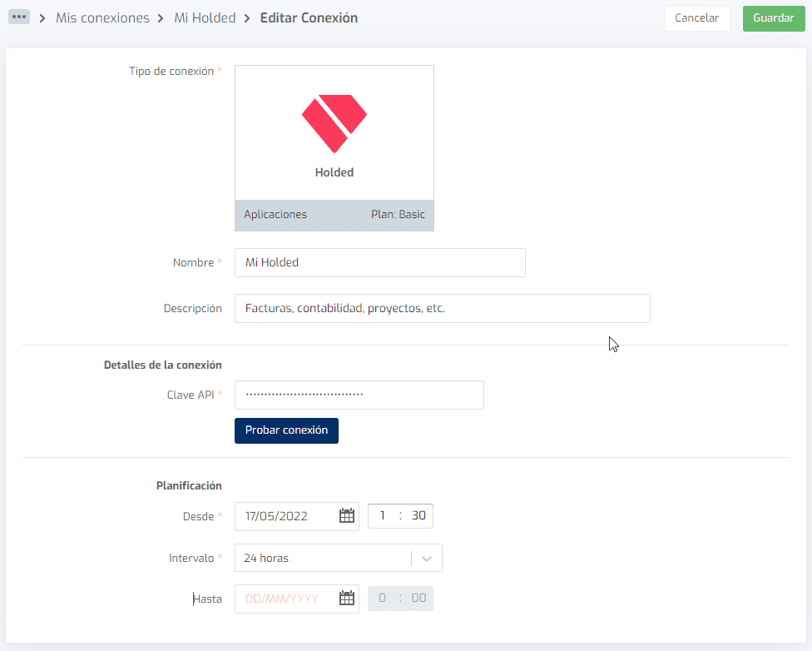Click the Desde date field 17/05/2022
Screen dimensions: 812x651
point(297,516)
